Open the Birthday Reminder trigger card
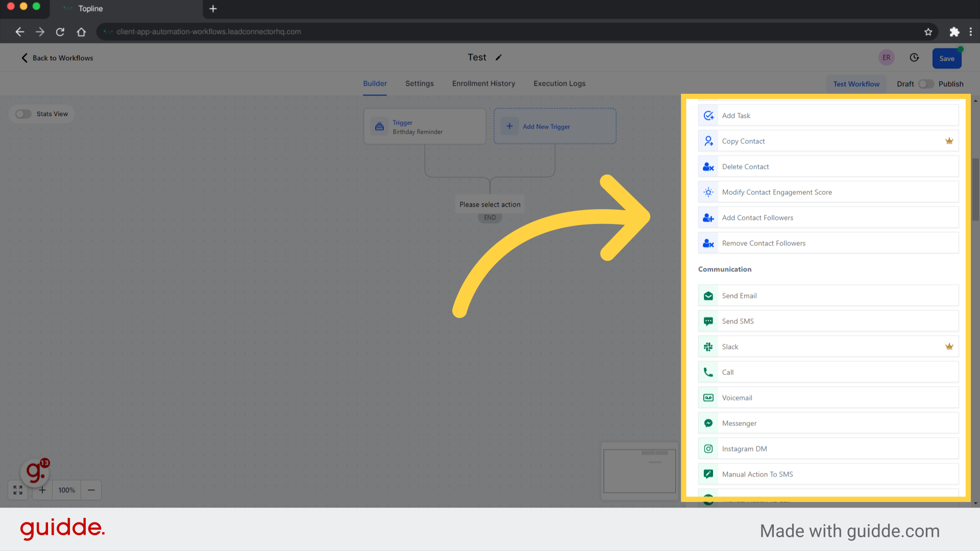Screen dimensions: 980x551 click(425, 126)
